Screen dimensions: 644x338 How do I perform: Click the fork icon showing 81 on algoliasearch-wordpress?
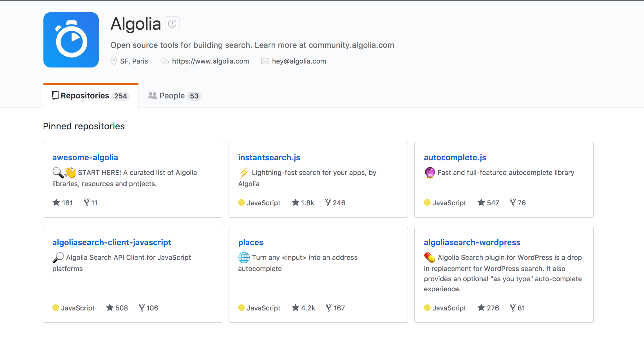[x=513, y=307]
